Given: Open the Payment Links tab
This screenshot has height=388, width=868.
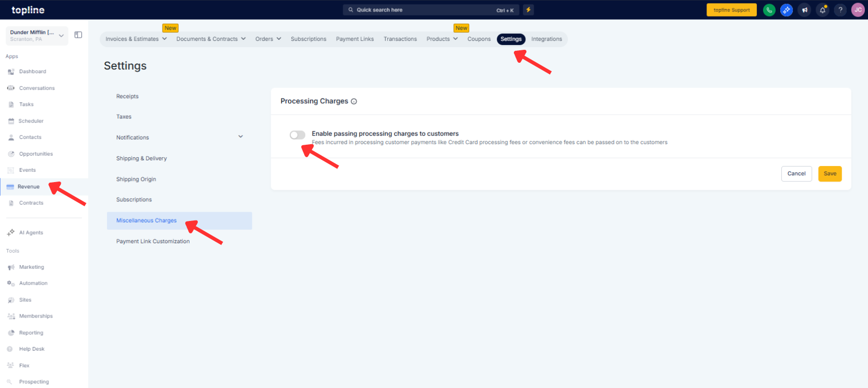Looking at the screenshot, I should tap(355, 39).
